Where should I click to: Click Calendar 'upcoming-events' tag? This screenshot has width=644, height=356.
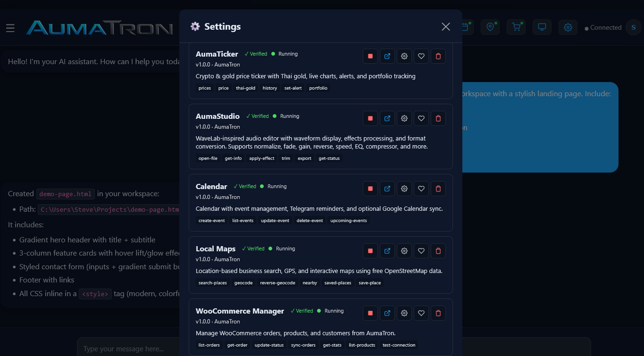pos(349,221)
